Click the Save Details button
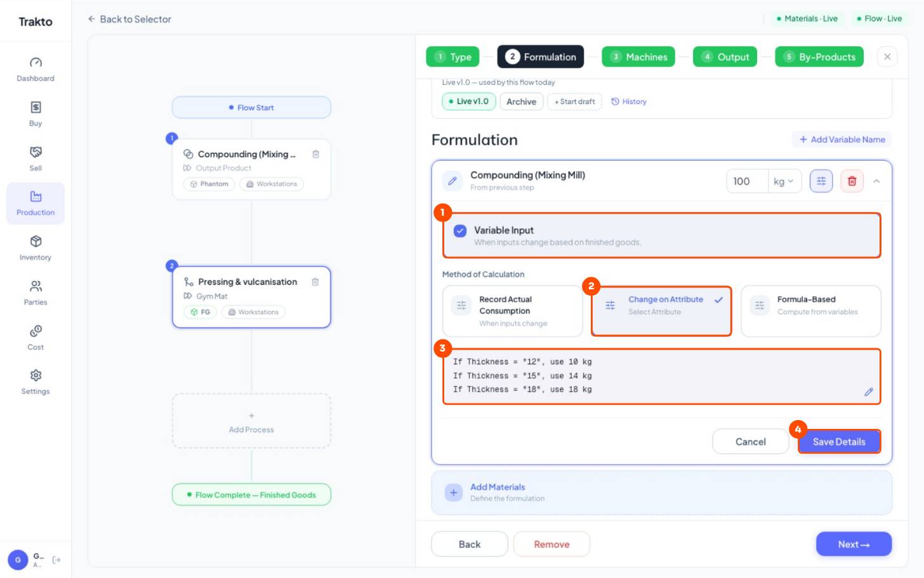The height and width of the screenshot is (578, 924). (x=839, y=442)
